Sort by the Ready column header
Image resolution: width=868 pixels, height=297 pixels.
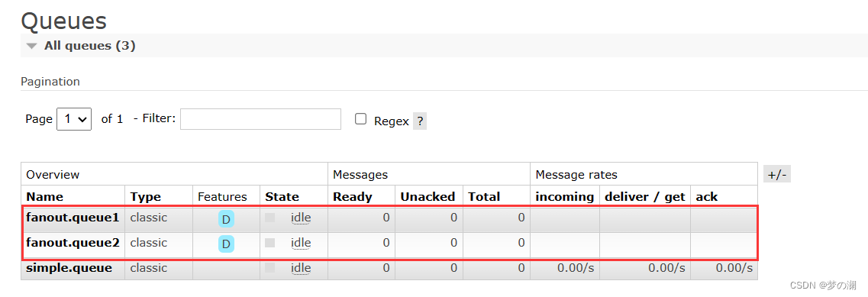point(353,197)
